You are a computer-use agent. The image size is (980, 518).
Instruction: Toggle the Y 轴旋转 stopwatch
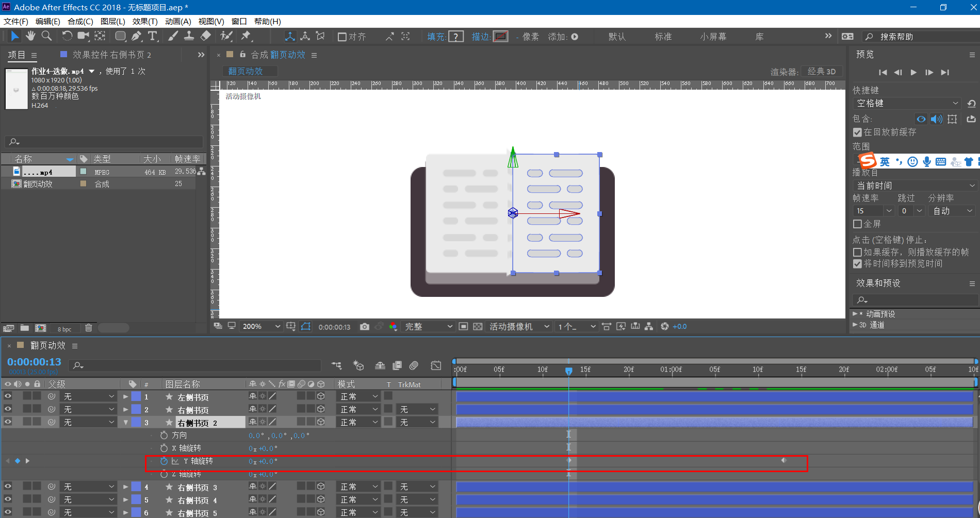click(164, 461)
